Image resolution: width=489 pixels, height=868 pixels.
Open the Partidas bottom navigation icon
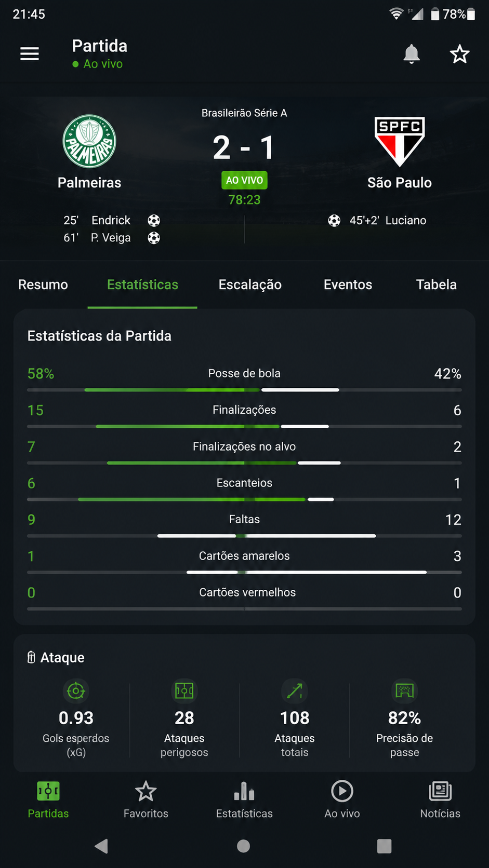(x=48, y=791)
